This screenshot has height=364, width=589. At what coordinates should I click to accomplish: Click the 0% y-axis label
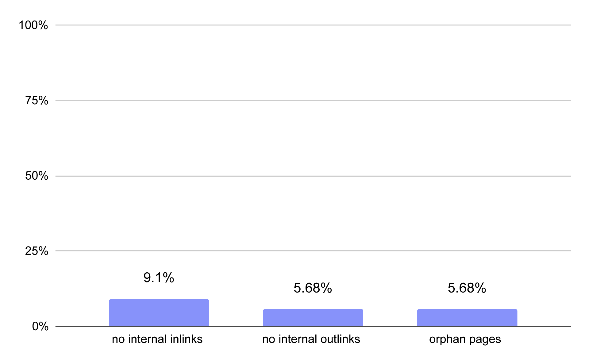pyautogui.click(x=40, y=327)
